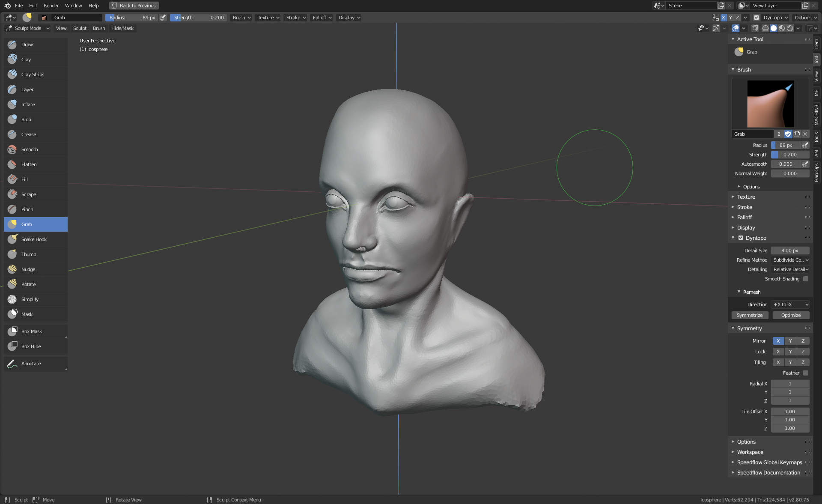Image resolution: width=822 pixels, height=504 pixels.
Task: Pick the Annotate tool
Action: tap(31, 364)
